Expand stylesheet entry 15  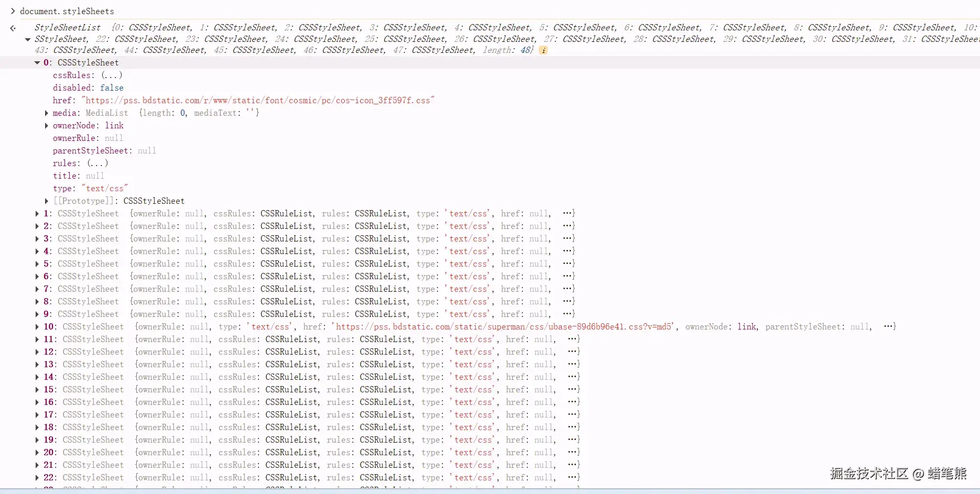[37, 390]
